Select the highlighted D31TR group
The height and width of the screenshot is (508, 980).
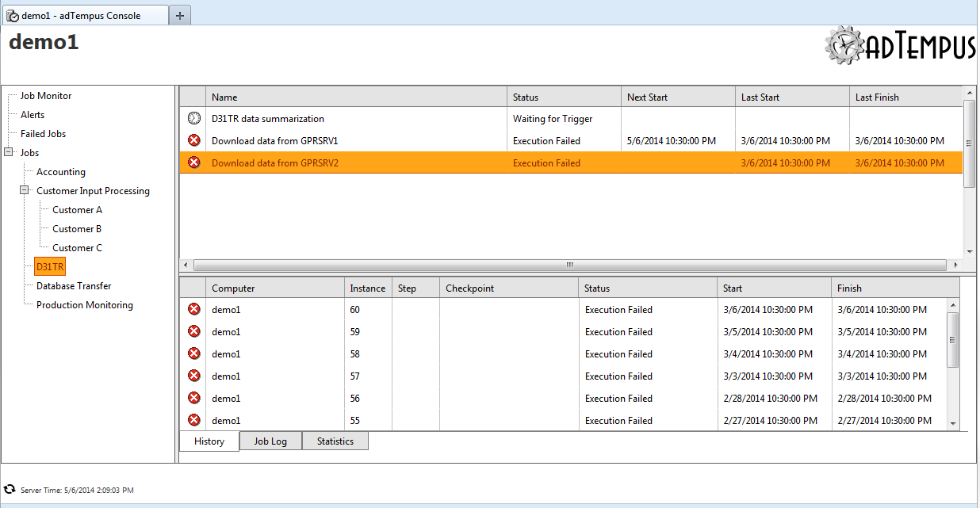click(x=50, y=267)
